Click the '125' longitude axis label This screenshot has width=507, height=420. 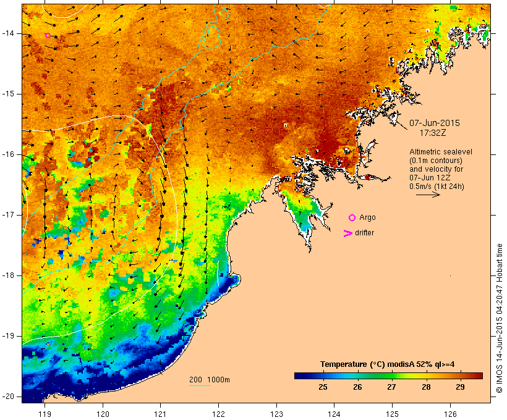[392, 414]
